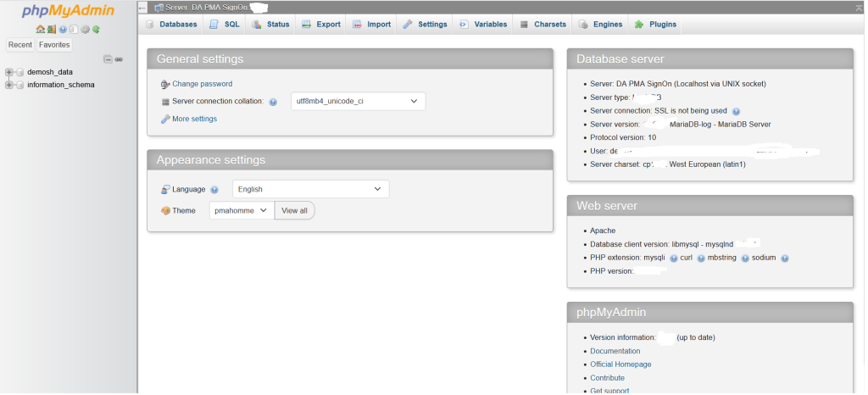Switch to the SQL tab

(225, 25)
